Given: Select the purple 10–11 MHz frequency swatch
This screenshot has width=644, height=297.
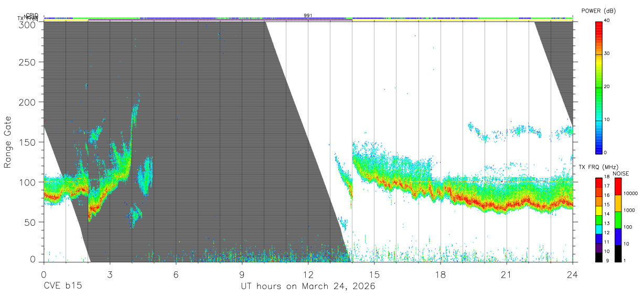Looking at the screenshot, I should pyautogui.click(x=598, y=248).
